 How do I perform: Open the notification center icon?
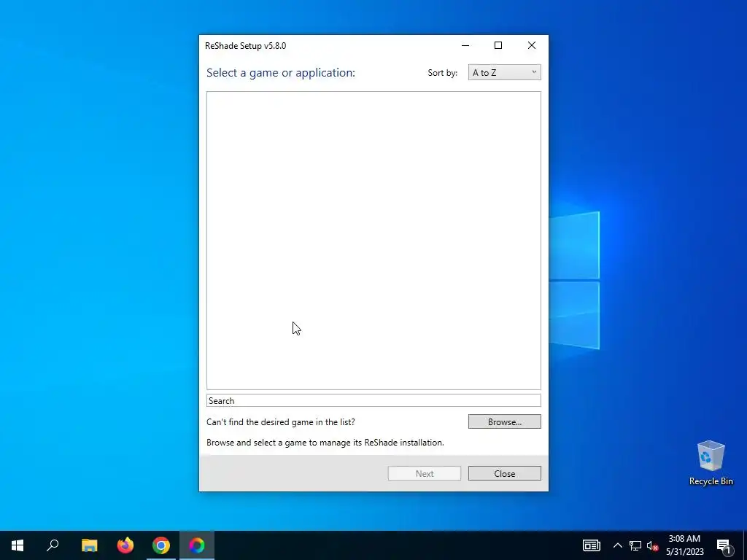pos(724,545)
